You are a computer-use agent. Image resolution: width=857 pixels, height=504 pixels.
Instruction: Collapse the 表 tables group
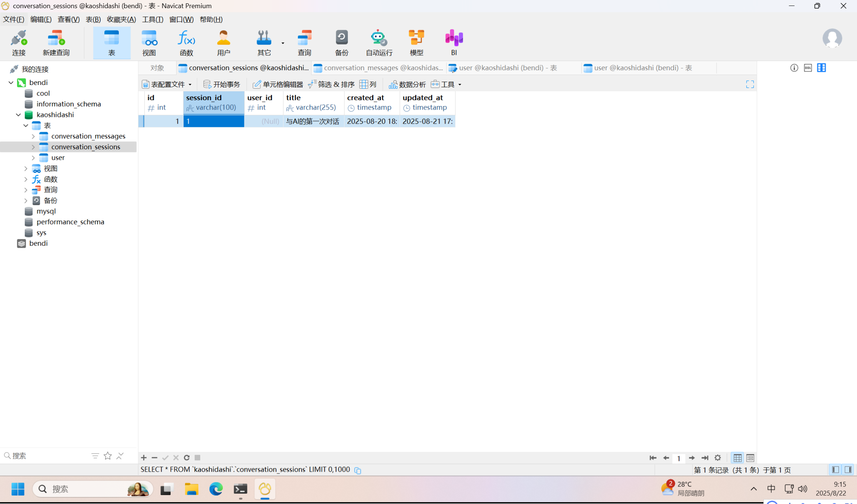[26, 126]
